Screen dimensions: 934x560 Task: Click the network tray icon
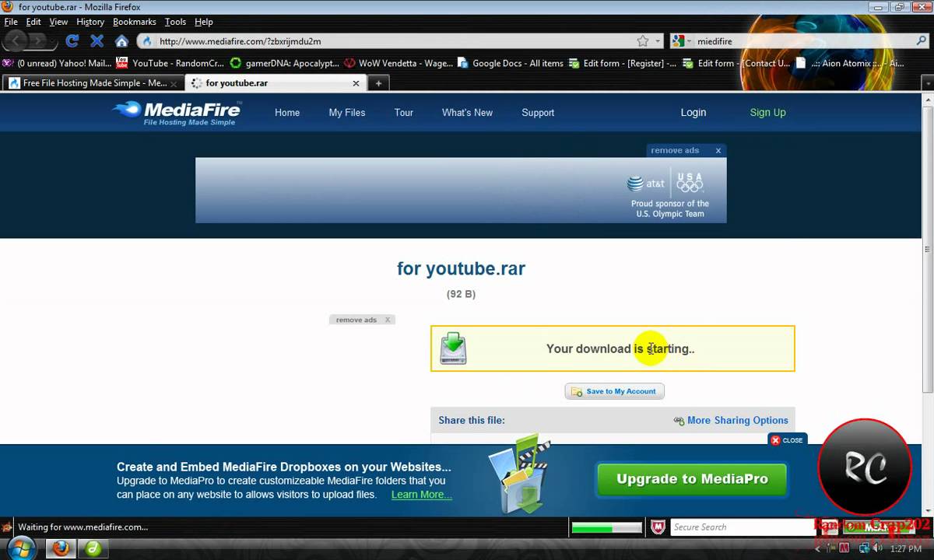pyautogui.click(x=863, y=548)
